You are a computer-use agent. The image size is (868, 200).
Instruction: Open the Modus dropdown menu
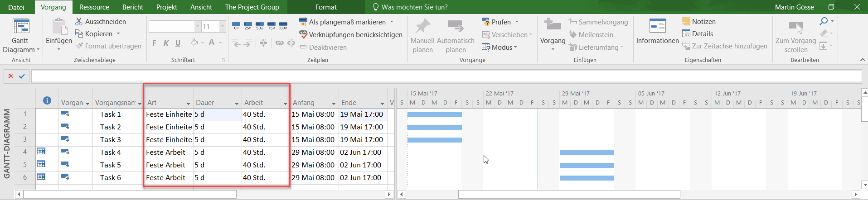[x=499, y=48]
